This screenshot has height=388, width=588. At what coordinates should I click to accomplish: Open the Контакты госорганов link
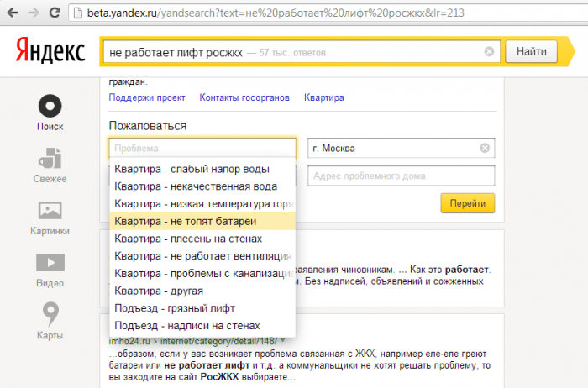244,97
